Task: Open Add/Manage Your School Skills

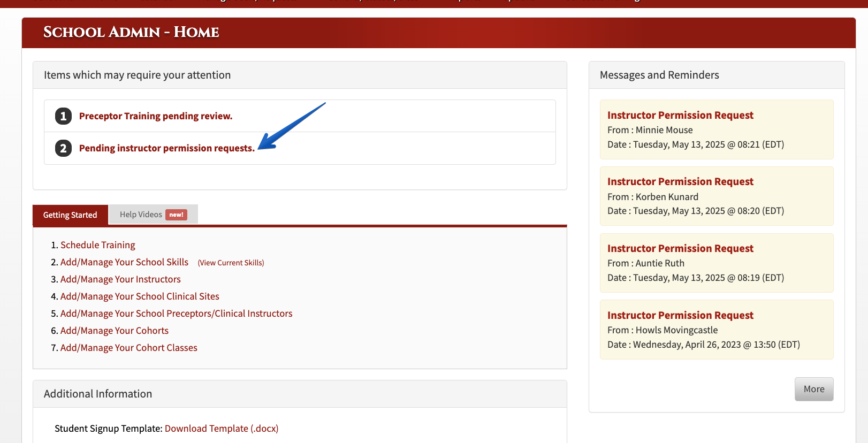Action: click(124, 262)
